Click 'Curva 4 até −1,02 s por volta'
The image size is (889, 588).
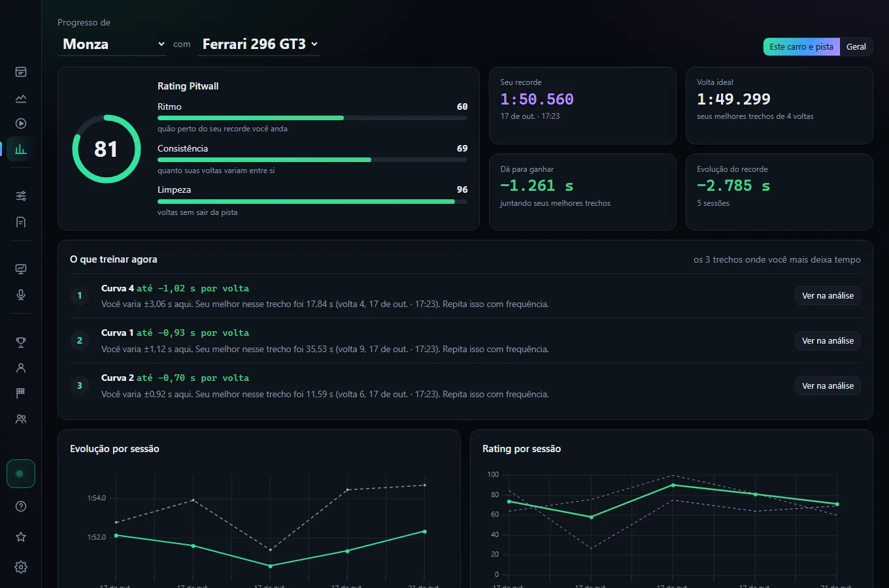(175, 288)
